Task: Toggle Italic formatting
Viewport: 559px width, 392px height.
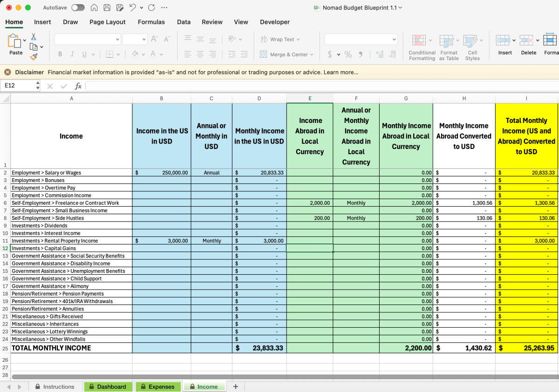Action: (x=72, y=54)
